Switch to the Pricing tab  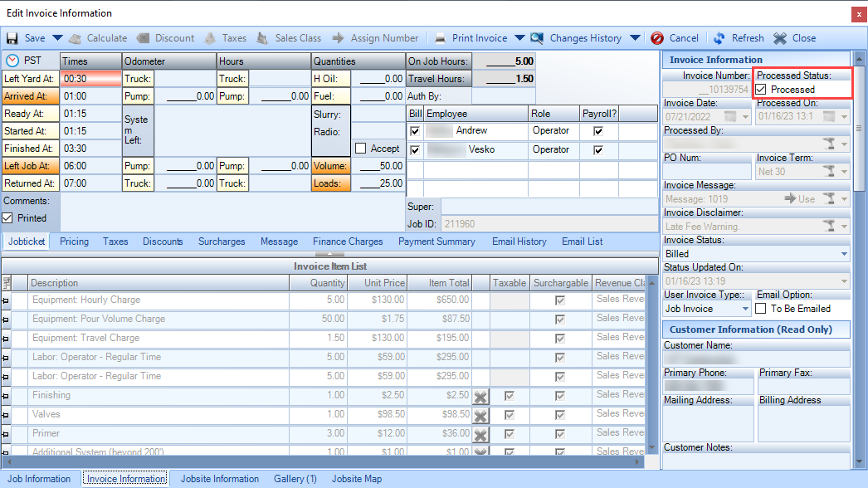(x=74, y=242)
